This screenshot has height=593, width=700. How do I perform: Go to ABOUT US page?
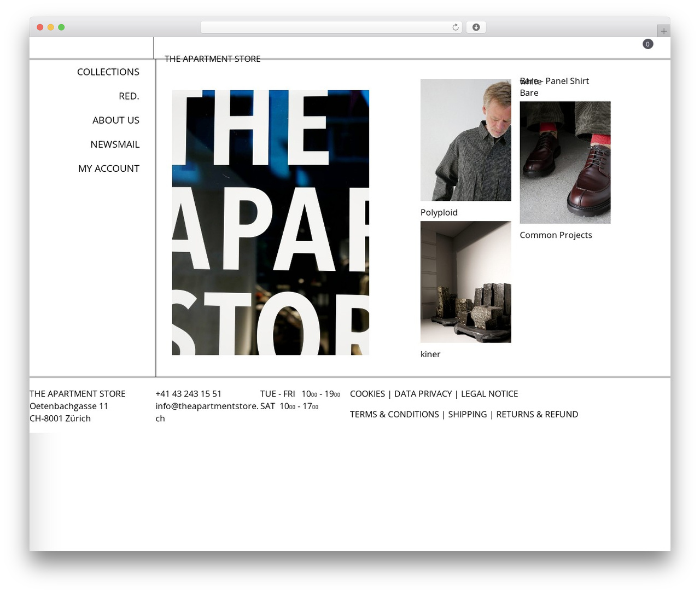tap(116, 120)
